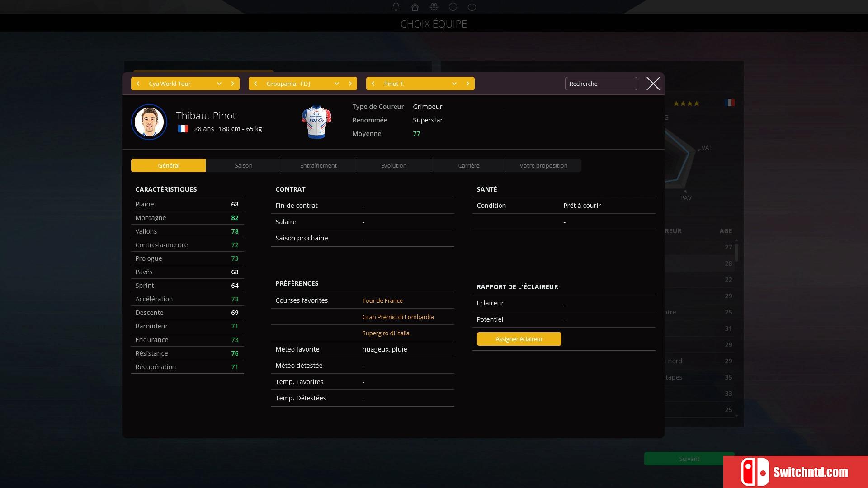This screenshot has height=488, width=868.
Task: Open the info icon
Action: pyautogui.click(x=453, y=7)
